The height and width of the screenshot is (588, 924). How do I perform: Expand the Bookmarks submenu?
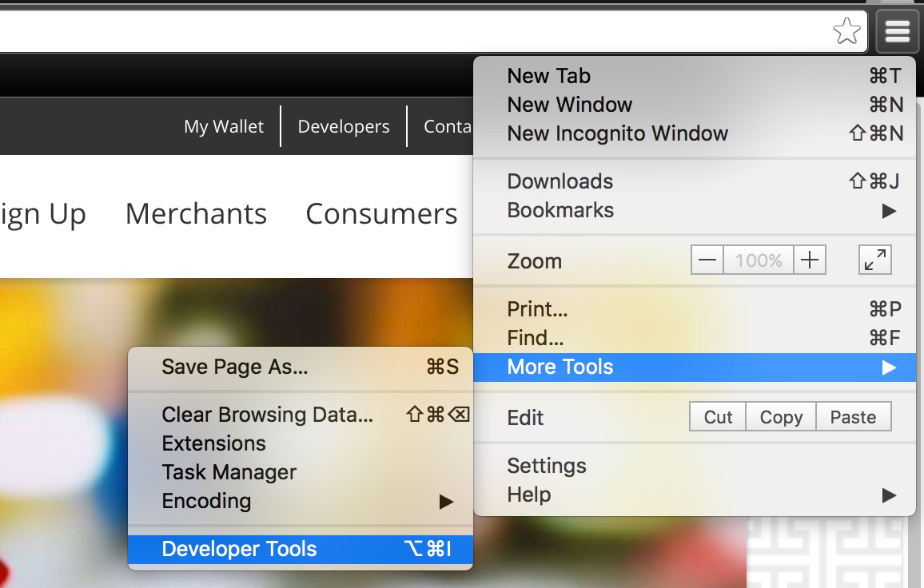(x=695, y=210)
